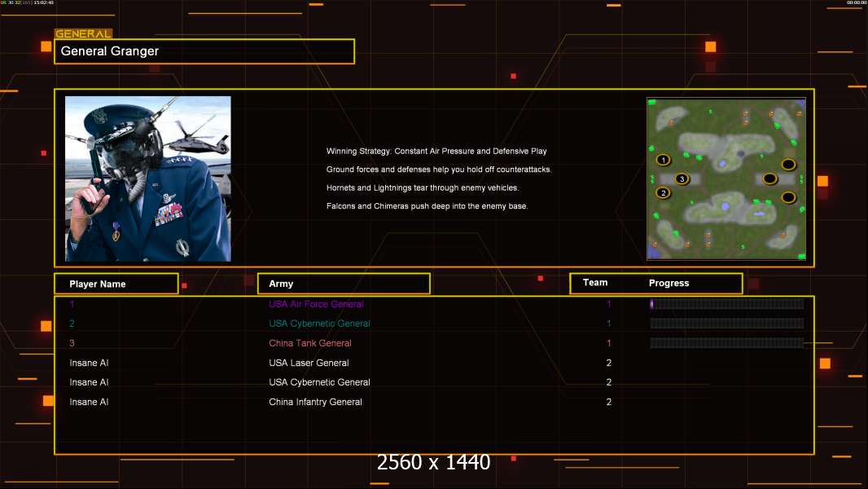This screenshot has width=868, height=489.
Task: Click the 'Ground forces and defenses' strategy line
Action: tap(438, 170)
